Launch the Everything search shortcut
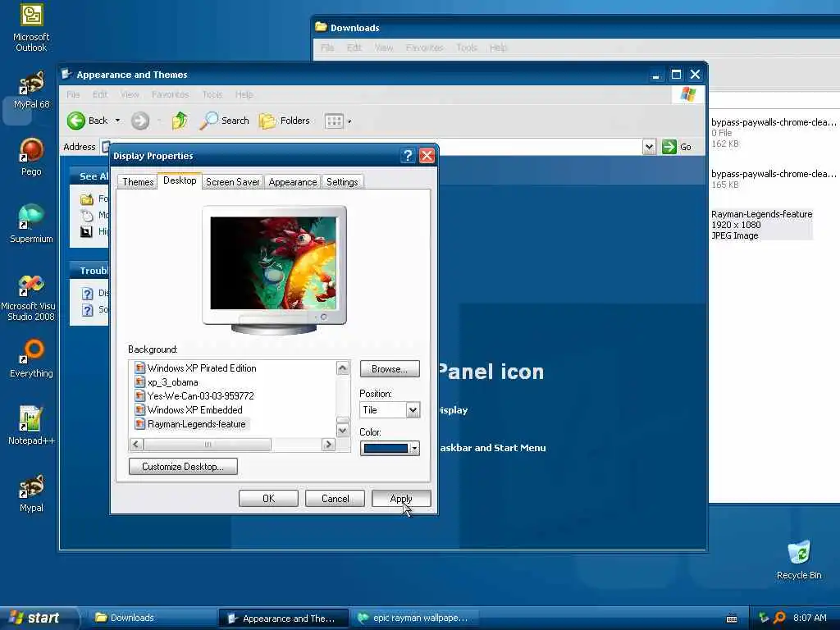The width and height of the screenshot is (840, 630). 31,359
